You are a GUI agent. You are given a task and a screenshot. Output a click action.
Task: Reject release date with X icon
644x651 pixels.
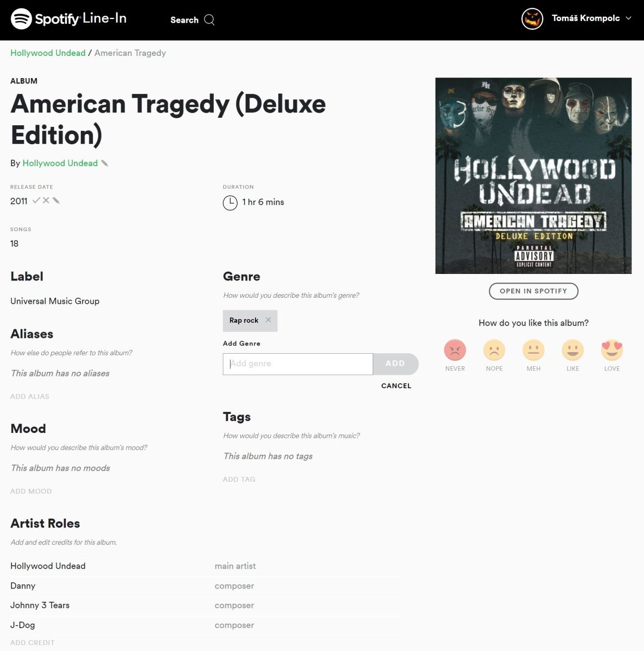pos(46,201)
